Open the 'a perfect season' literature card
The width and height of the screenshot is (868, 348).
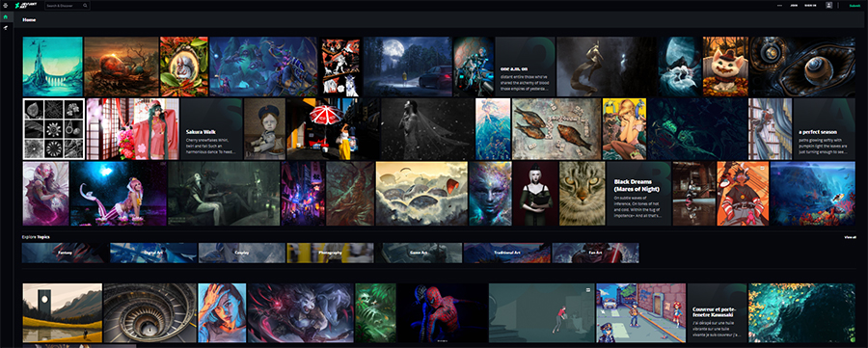point(825,129)
